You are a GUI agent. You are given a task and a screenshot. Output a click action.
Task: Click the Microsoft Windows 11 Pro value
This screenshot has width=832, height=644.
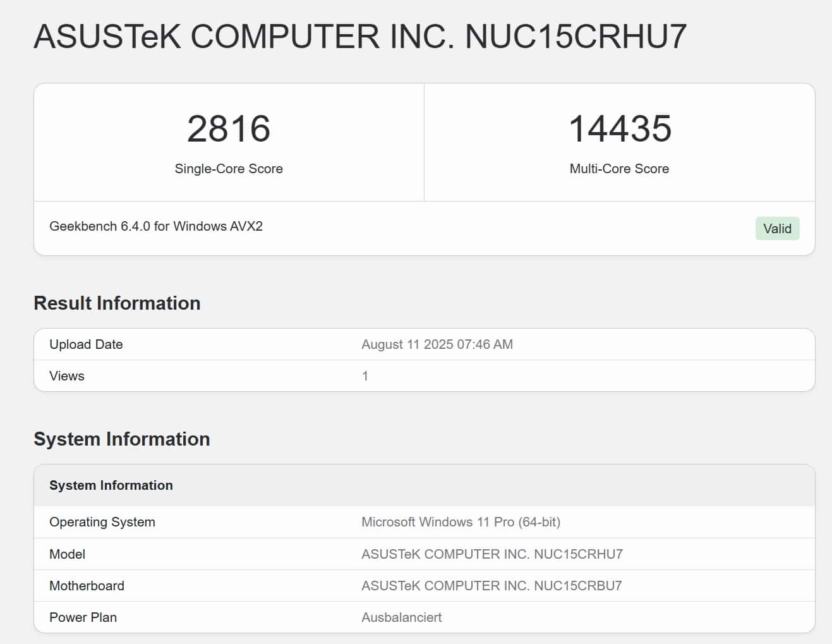461,522
